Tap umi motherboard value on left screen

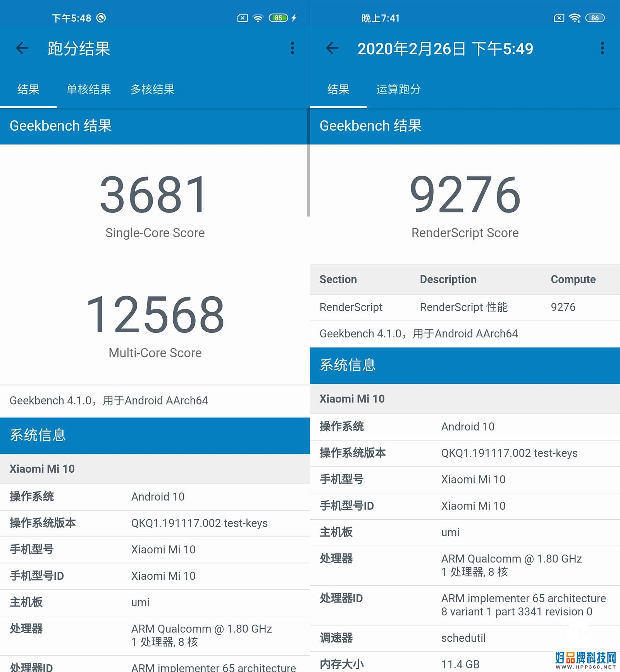click(140, 602)
